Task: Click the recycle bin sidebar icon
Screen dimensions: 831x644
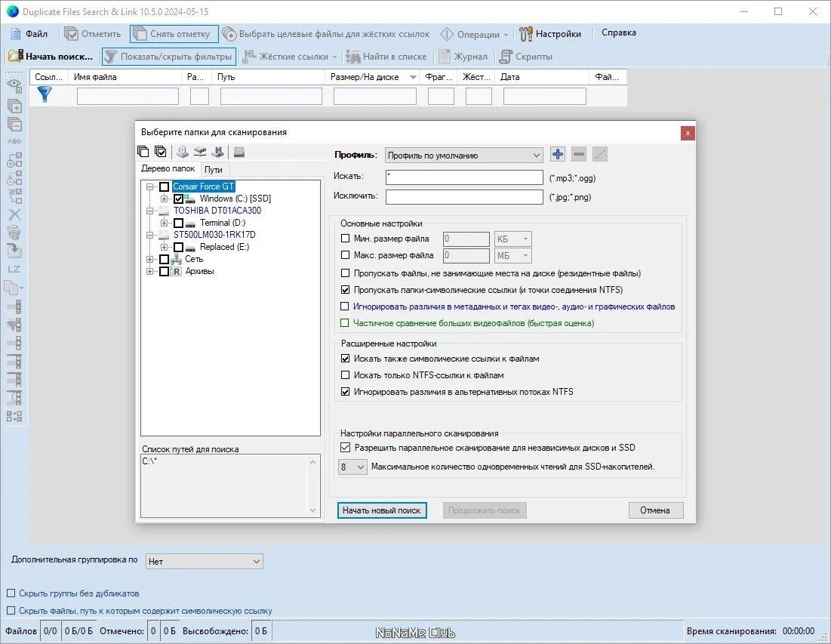Action: point(14,233)
